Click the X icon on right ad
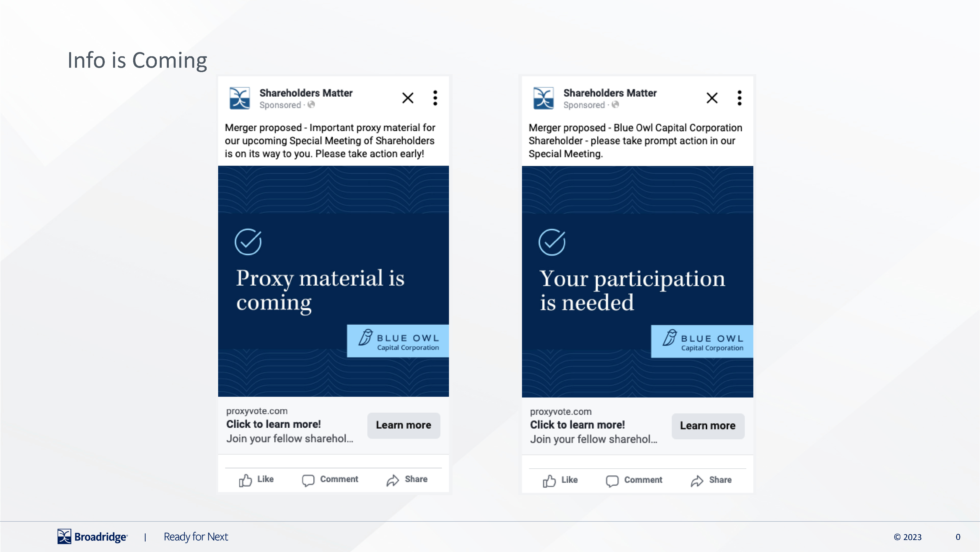 click(712, 98)
